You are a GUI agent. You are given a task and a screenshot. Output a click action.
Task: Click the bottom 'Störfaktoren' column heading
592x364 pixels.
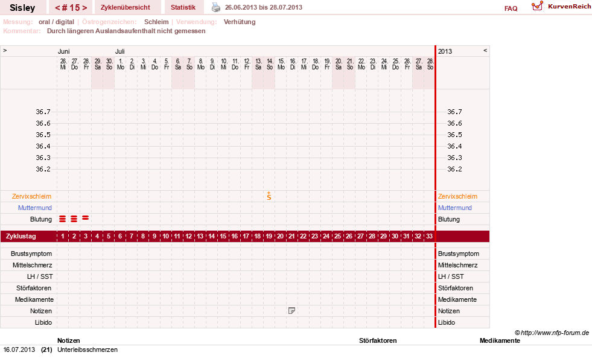[378, 340]
